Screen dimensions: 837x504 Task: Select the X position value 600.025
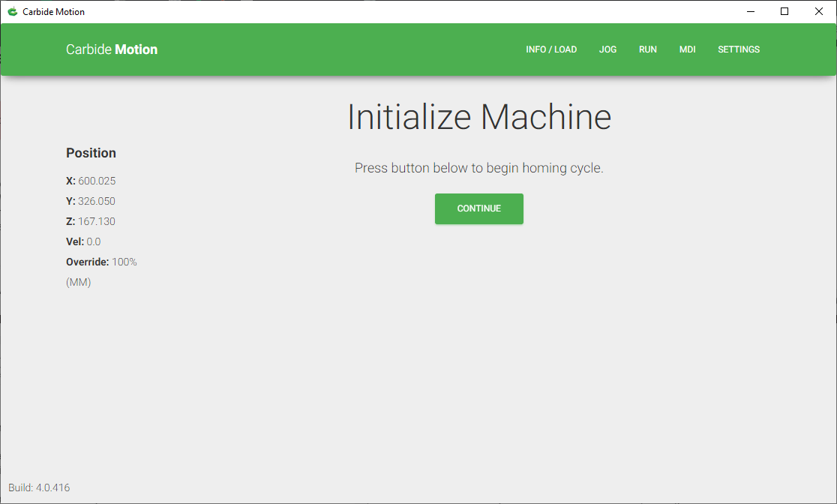(x=97, y=181)
